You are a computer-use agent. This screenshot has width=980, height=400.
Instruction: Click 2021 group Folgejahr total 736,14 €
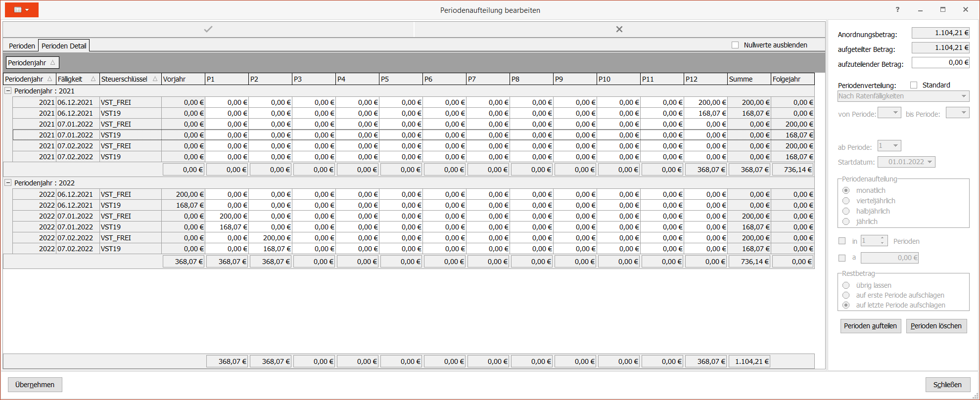pos(793,170)
